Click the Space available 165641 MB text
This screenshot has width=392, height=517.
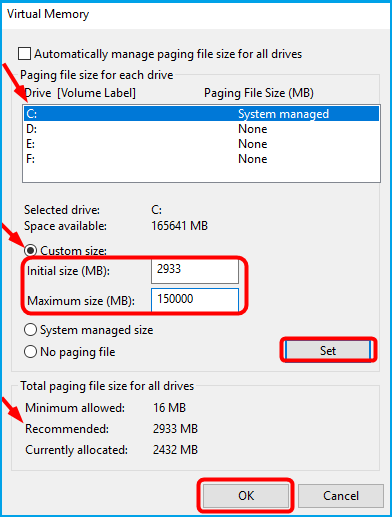(179, 226)
